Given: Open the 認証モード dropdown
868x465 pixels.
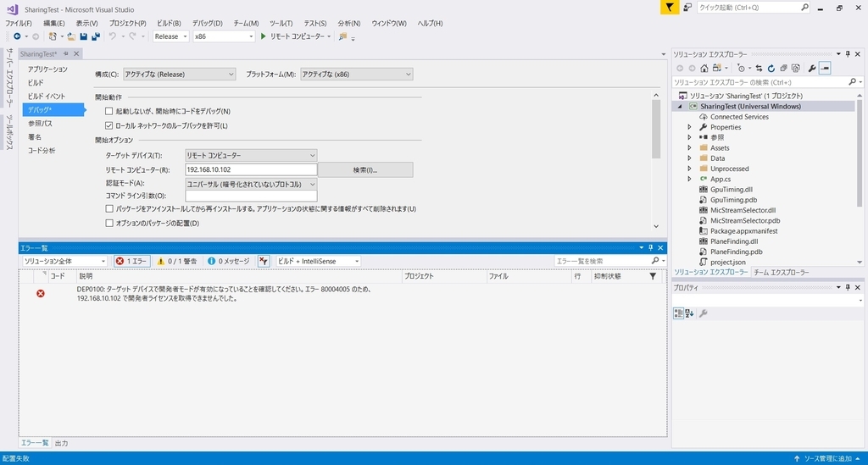Looking at the screenshot, I should tap(251, 184).
